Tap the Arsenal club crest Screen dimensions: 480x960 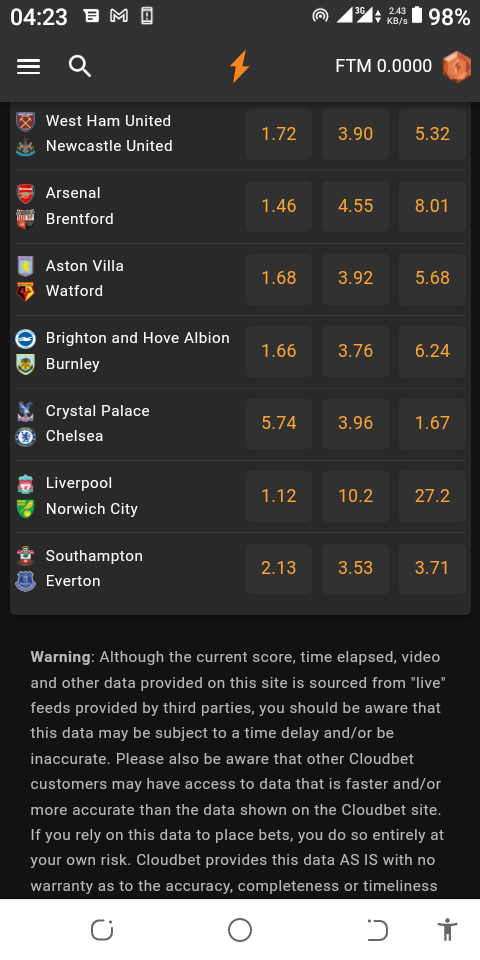coord(25,193)
